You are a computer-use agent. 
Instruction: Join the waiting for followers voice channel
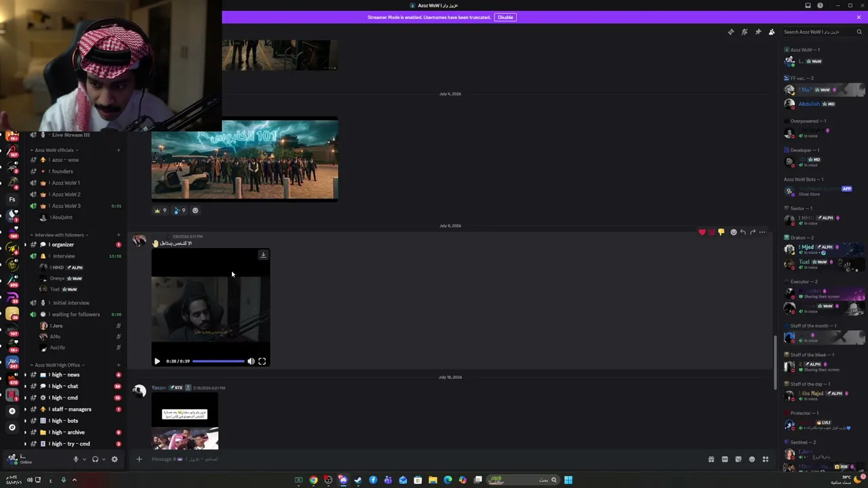75,314
